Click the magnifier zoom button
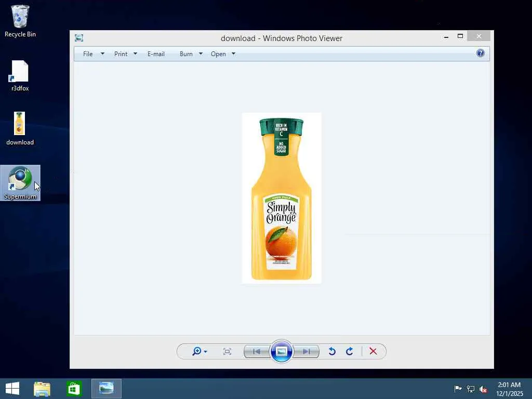The width and height of the screenshot is (532, 399). tap(199, 351)
